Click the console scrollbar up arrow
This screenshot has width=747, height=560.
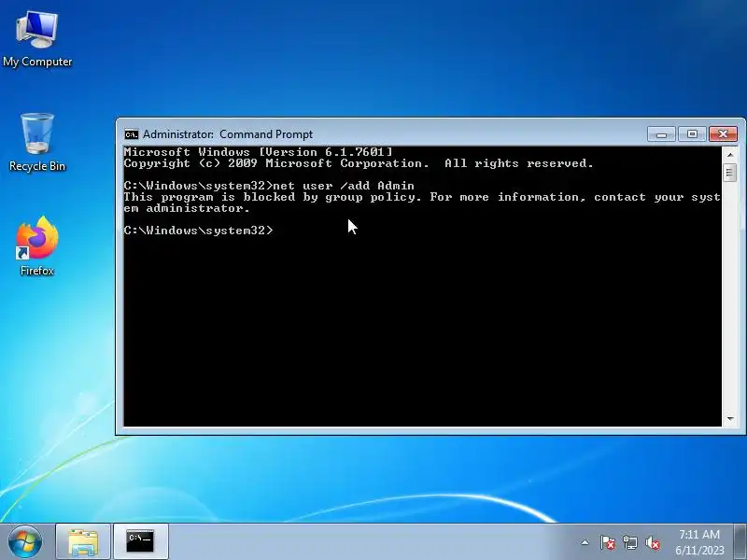[x=730, y=154]
